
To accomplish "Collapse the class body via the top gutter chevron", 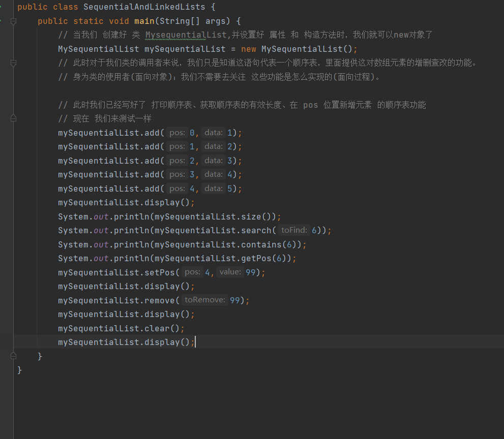I will pos(13,7).
